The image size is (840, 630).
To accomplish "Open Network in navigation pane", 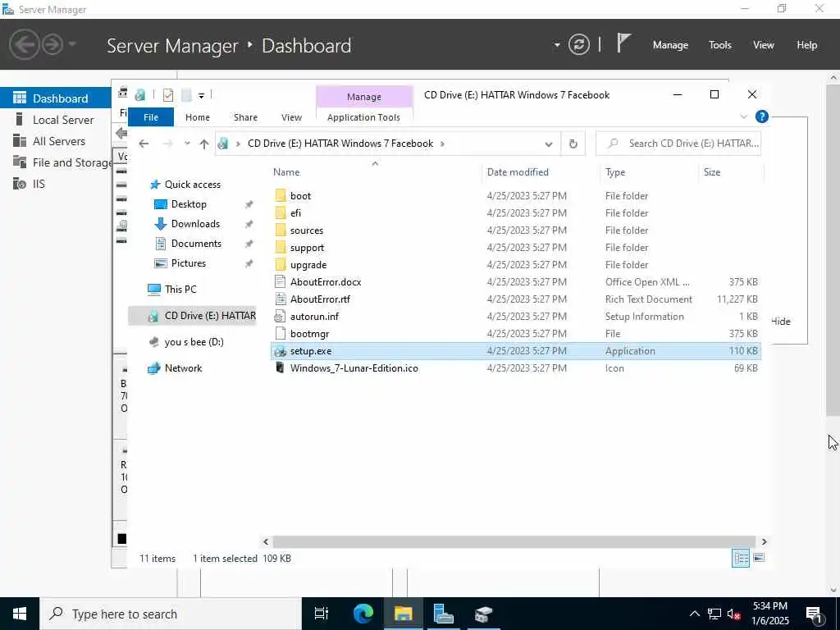I will click(x=183, y=368).
